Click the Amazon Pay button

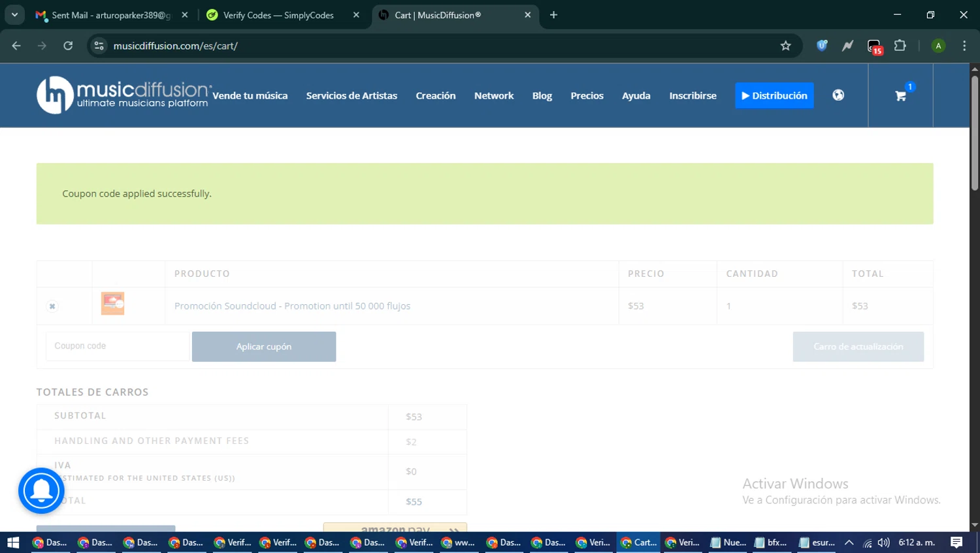[395, 528]
